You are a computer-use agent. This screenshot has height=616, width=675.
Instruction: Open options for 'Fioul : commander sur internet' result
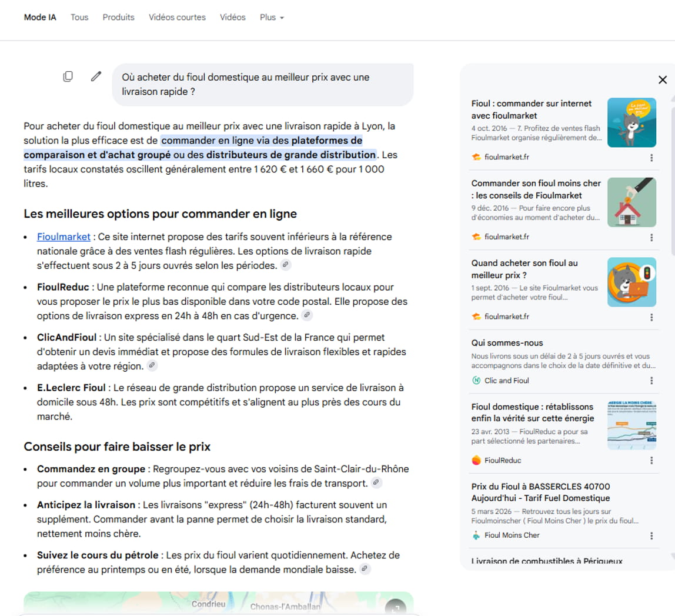(x=651, y=158)
